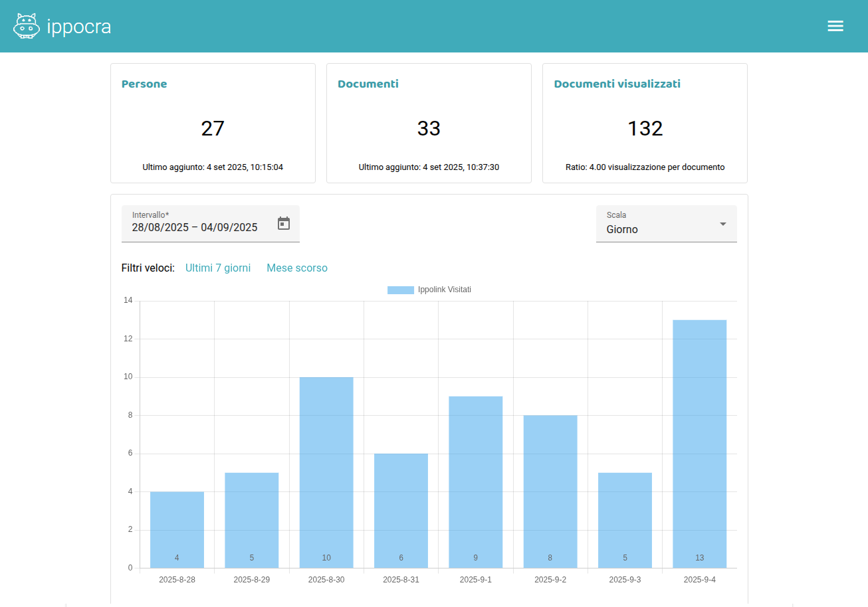Click the Documenti visualizzati card heading
Viewport: 868px width, 607px height.
click(x=617, y=84)
